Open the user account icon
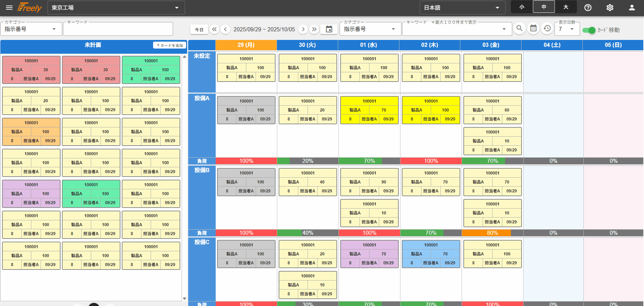Image resolution: width=644 pixels, height=306 pixels. click(632, 8)
